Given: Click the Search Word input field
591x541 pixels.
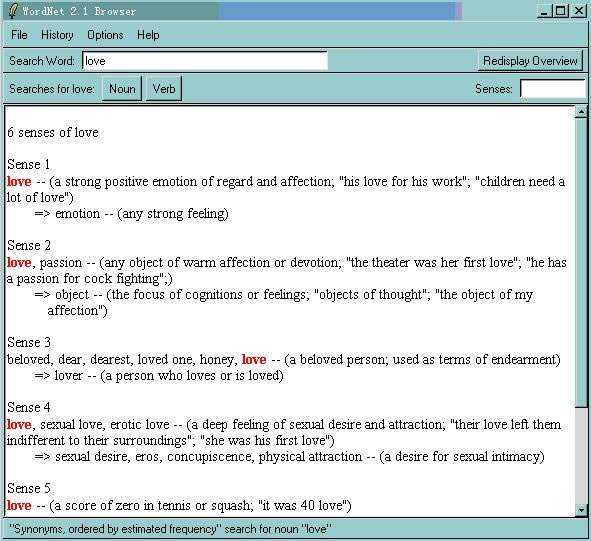Looking at the screenshot, I should pos(205,61).
